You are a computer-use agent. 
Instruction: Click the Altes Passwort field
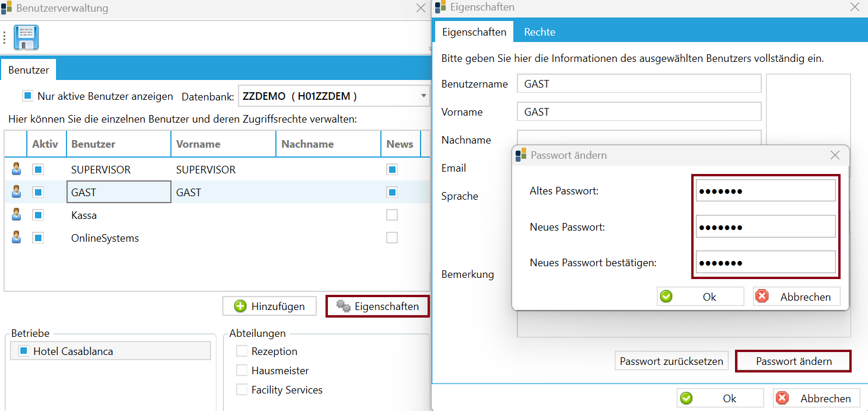tap(765, 190)
